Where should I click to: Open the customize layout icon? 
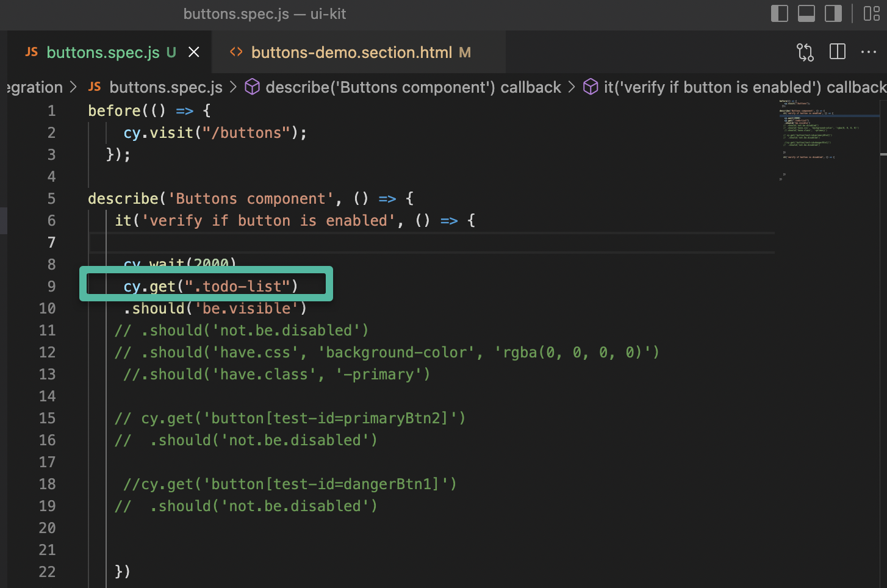(x=872, y=13)
